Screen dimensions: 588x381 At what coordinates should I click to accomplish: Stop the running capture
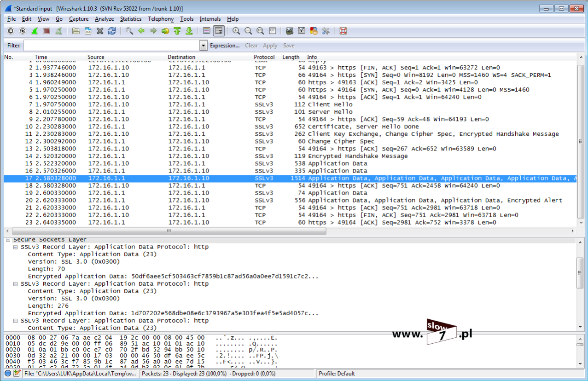coord(47,31)
